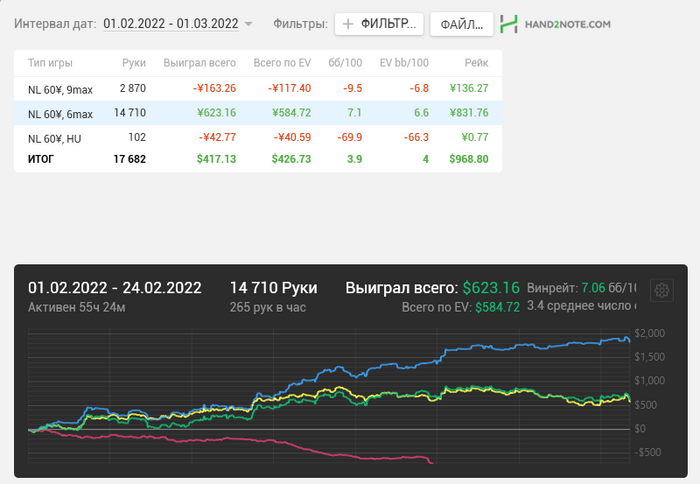Open date range 01.02.2022 - 01.03.2022
The width and height of the screenshot is (700, 484).
click(171, 24)
